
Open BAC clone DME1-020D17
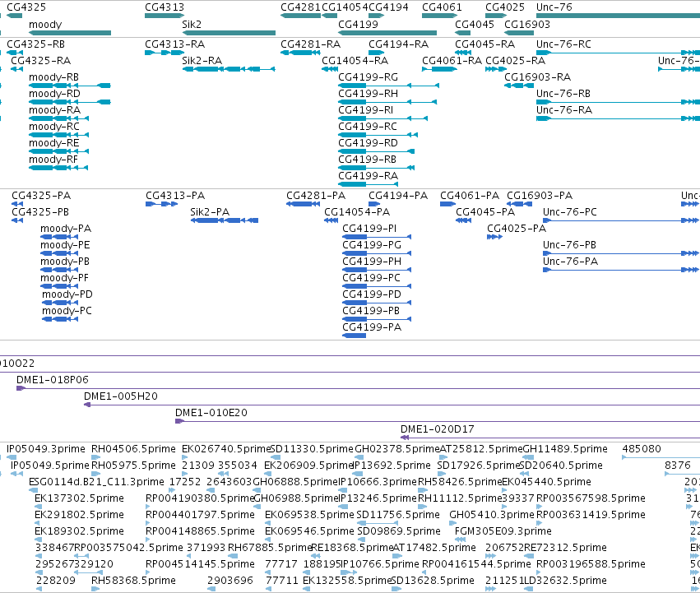[550, 438]
